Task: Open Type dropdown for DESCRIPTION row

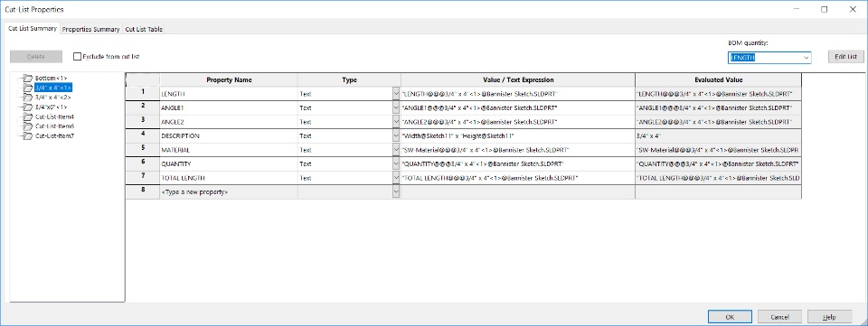Action: pos(396,136)
